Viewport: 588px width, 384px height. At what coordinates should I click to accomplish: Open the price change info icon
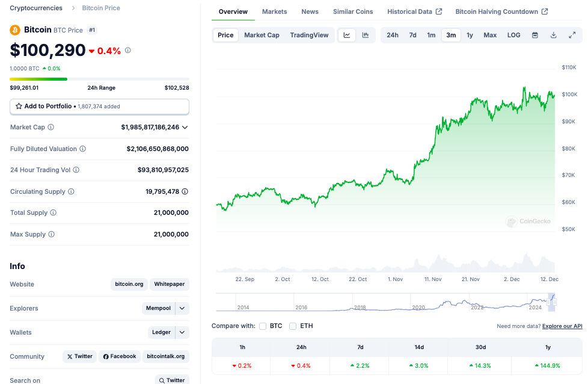pos(128,51)
